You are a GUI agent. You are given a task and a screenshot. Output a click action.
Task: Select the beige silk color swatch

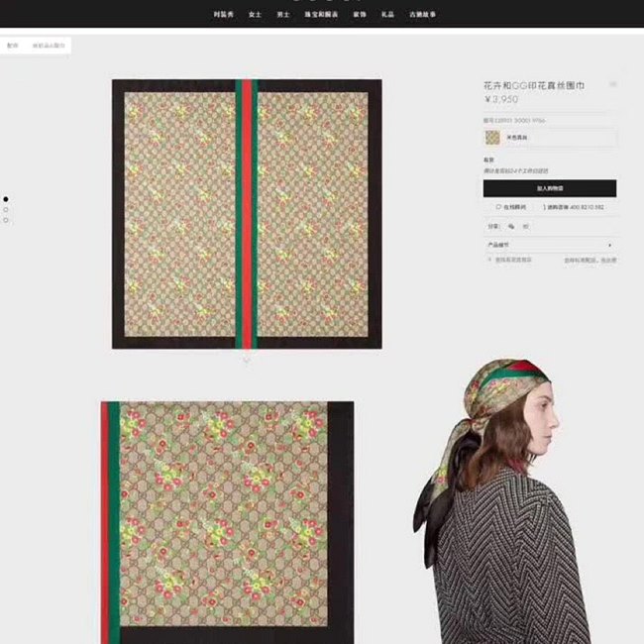pyautogui.click(x=492, y=138)
